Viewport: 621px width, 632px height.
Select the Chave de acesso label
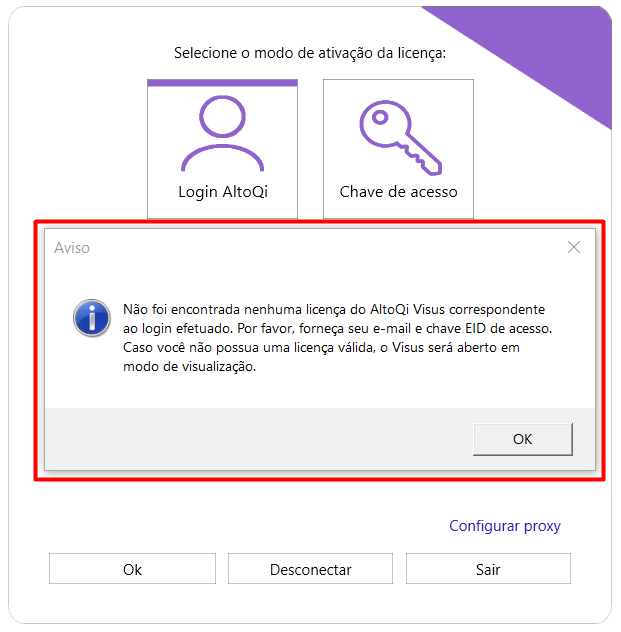[x=398, y=192]
